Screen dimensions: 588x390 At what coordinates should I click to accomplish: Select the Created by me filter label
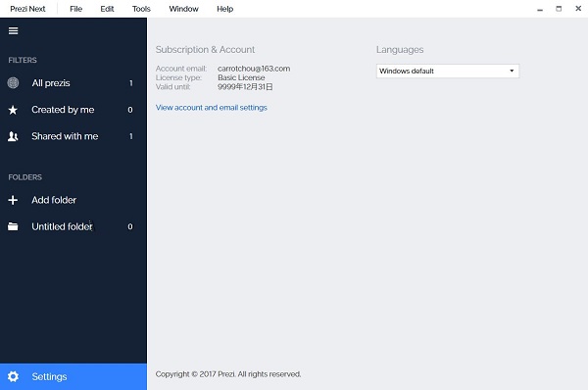(63, 110)
